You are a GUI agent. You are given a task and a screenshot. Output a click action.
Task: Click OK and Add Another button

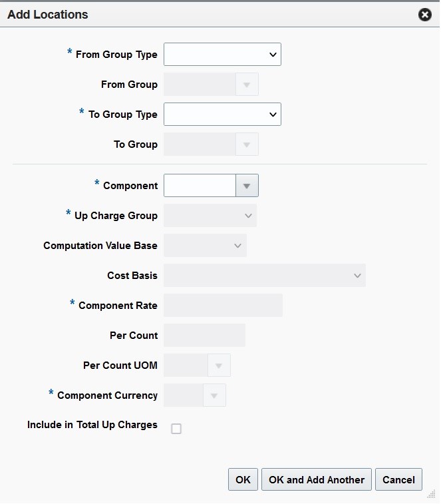317,479
